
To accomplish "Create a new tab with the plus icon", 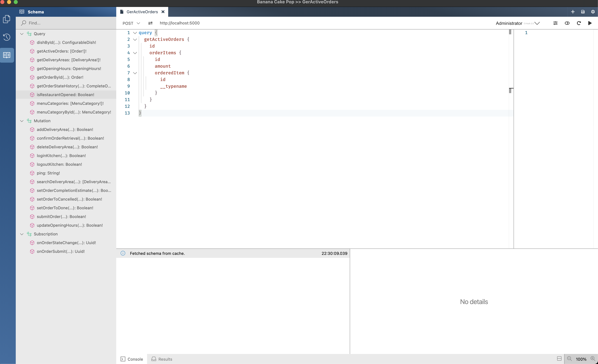I will [573, 12].
